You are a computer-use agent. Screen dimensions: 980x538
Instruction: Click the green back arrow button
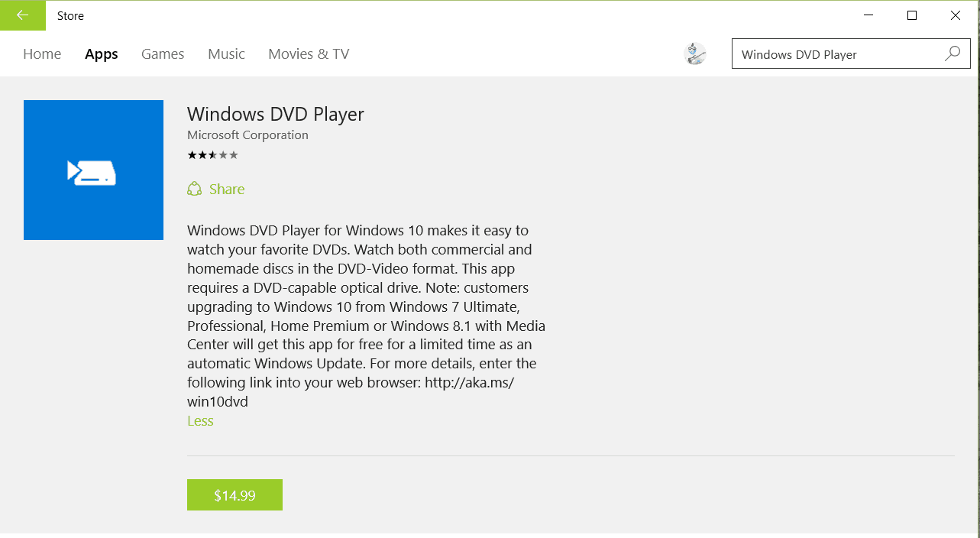[x=23, y=15]
